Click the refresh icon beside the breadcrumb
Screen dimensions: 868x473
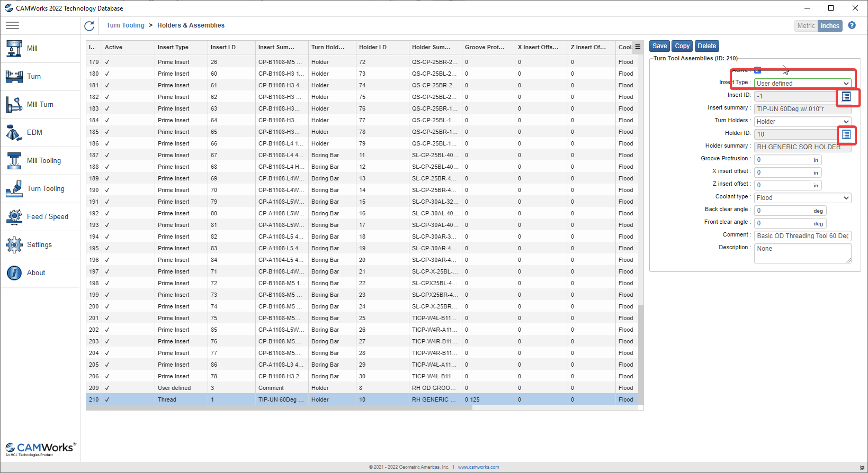coord(89,25)
